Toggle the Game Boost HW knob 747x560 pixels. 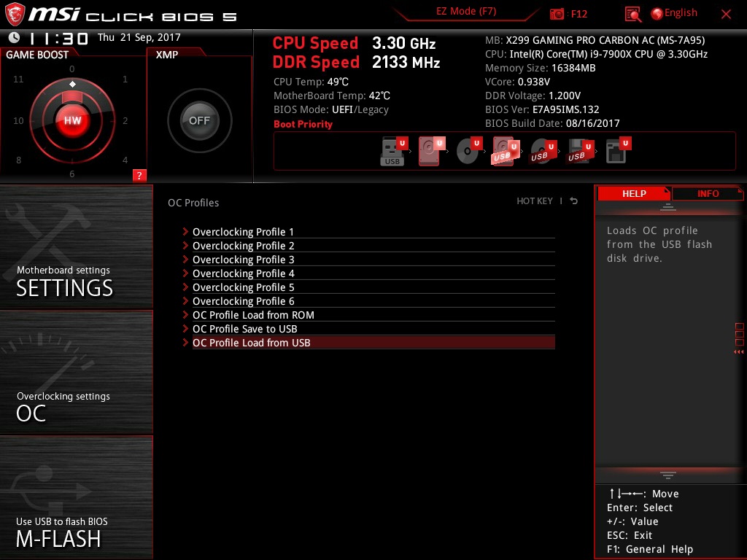pyautogui.click(x=72, y=120)
